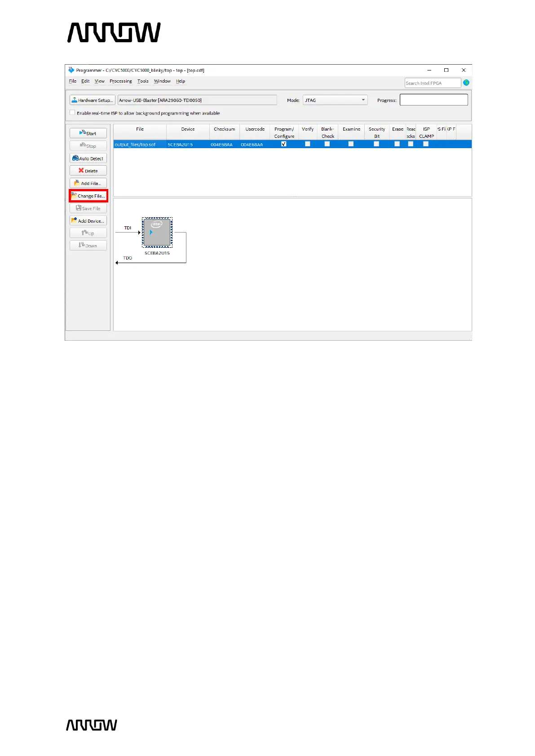Enable Security Bit checkbox for top.sof

coord(376,144)
